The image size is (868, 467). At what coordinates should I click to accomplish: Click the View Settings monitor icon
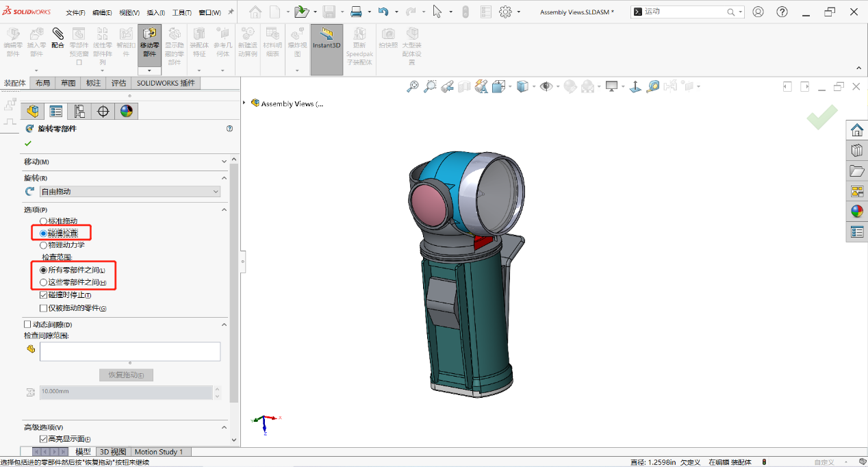pyautogui.click(x=612, y=86)
